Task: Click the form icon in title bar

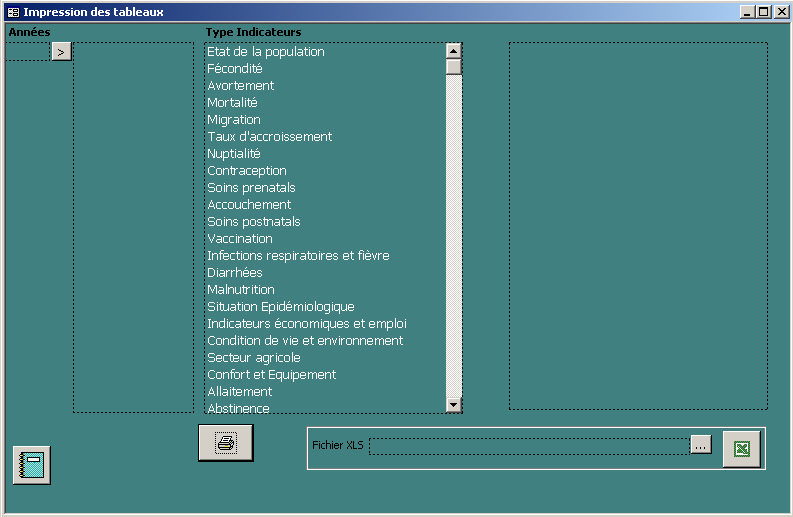Action: 13,12
